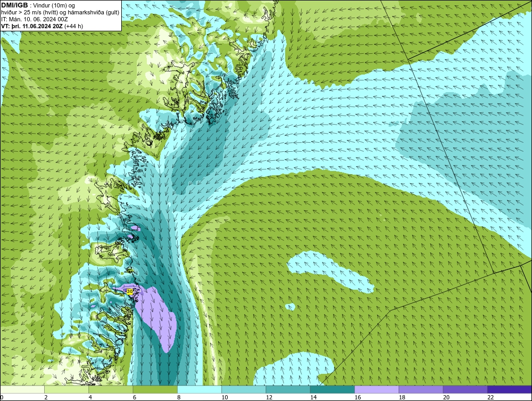The width and height of the screenshot is (532, 401).
Task: Select the 16-18 m/s lilac legend color
Action: (x=377, y=389)
